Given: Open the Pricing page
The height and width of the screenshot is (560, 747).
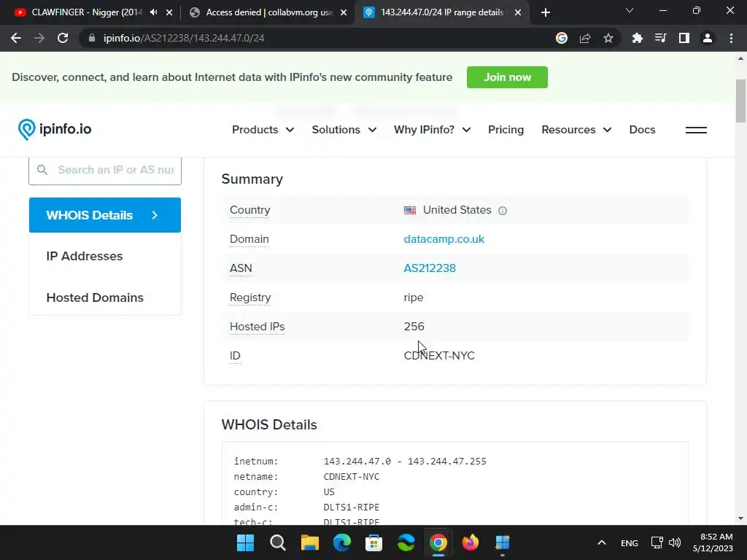Looking at the screenshot, I should coord(506,130).
